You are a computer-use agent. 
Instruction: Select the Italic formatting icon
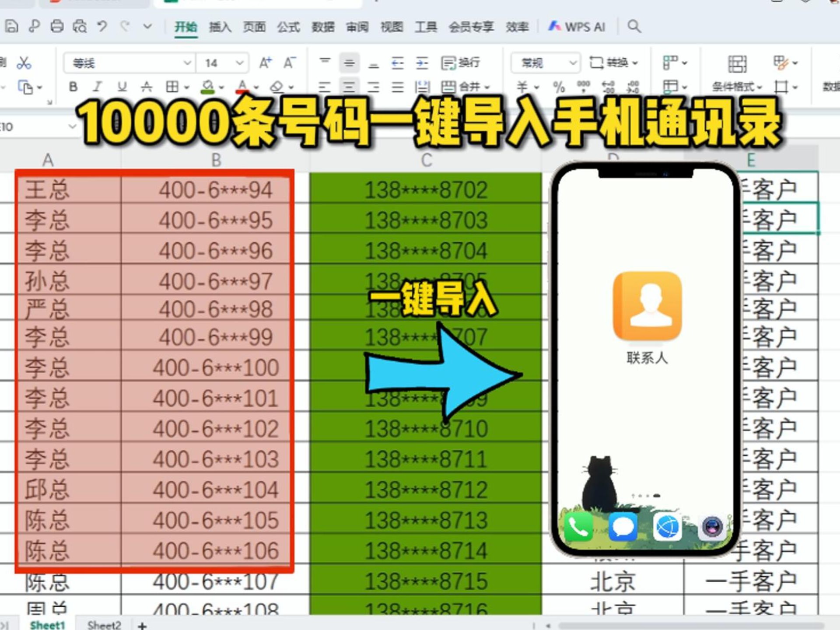tap(98, 86)
